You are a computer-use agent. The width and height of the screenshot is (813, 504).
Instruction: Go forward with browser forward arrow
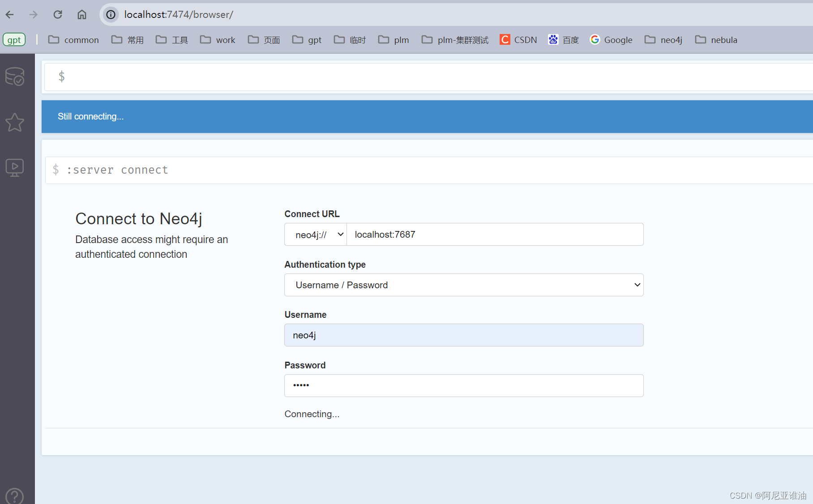[34, 15]
